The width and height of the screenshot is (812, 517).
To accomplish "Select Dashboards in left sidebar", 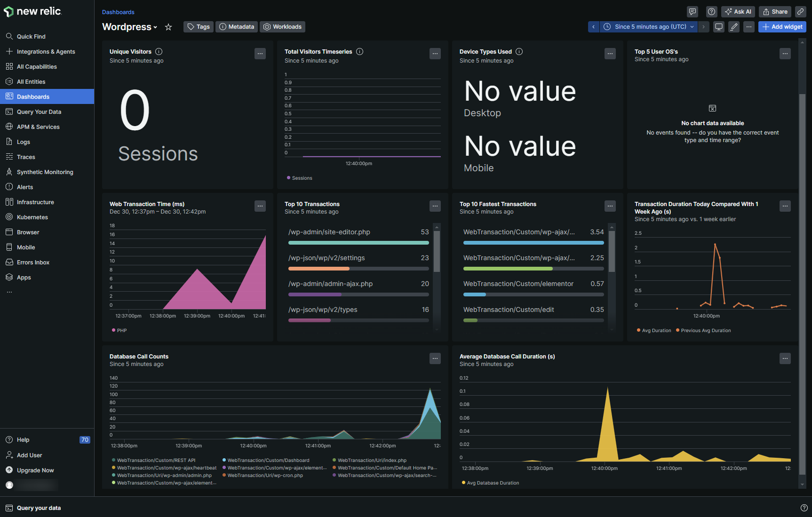I will click(33, 96).
